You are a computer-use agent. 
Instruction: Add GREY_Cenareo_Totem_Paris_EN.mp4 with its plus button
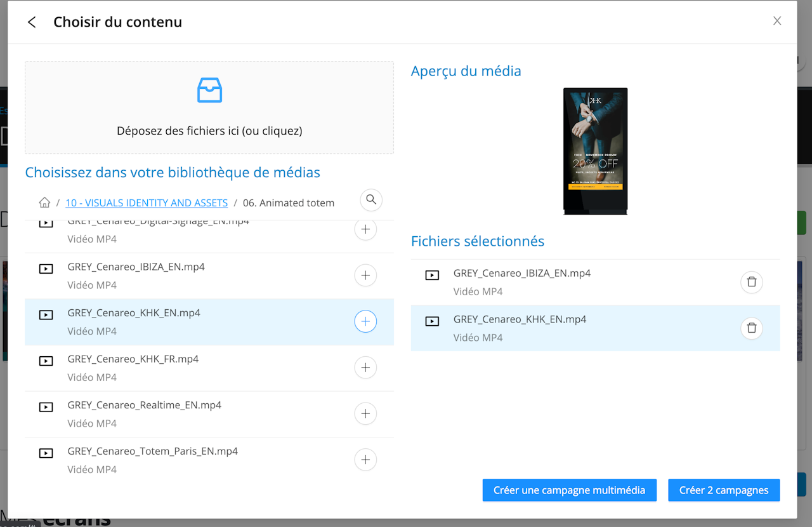(365, 460)
